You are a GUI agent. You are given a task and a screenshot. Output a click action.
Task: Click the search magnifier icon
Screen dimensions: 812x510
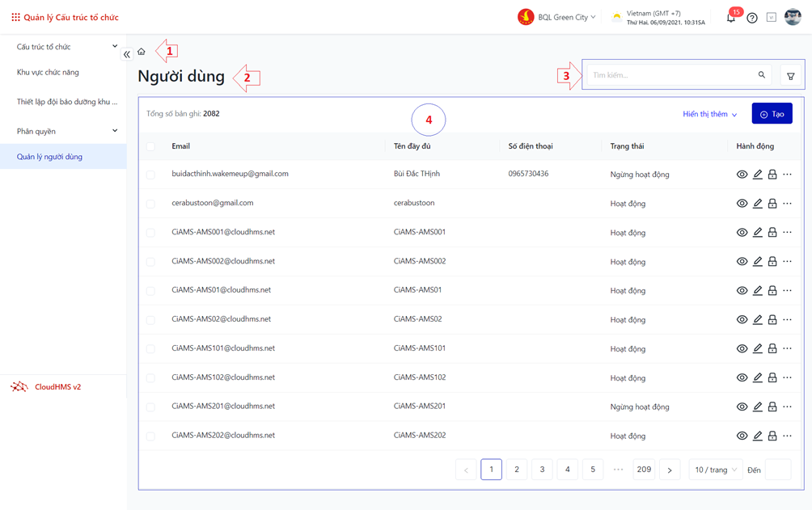tap(761, 75)
